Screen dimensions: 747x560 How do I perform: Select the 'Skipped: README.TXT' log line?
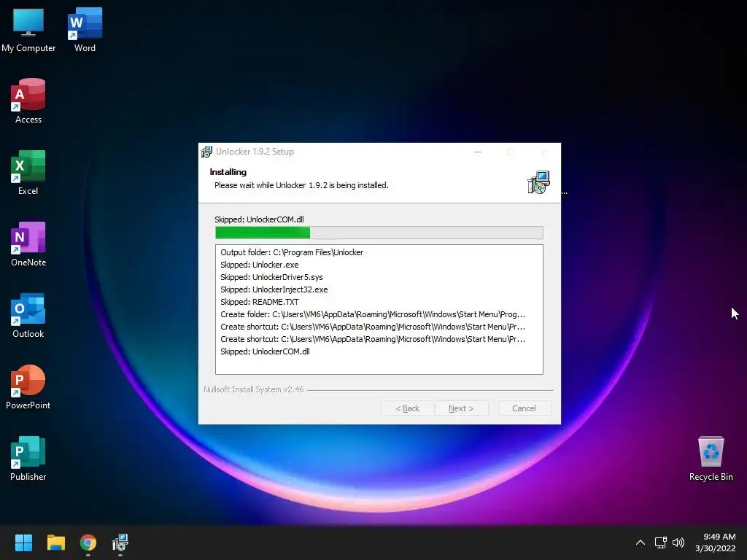pyautogui.click(x=260, y=302)
